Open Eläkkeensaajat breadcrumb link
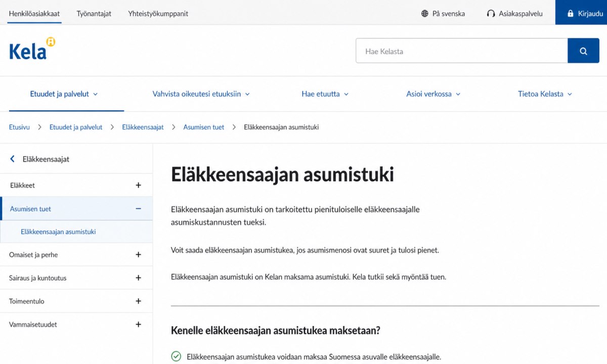Viewport: 607px width, 364px height. pos(143,127)
